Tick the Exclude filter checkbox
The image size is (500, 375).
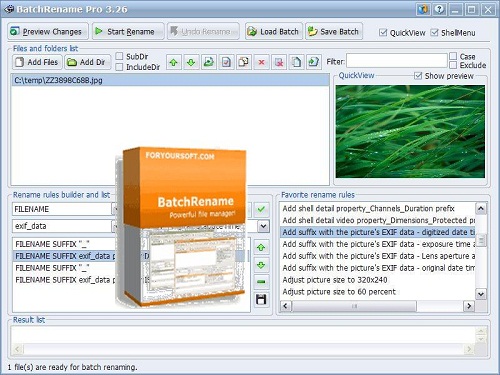(x=453, y=65)
